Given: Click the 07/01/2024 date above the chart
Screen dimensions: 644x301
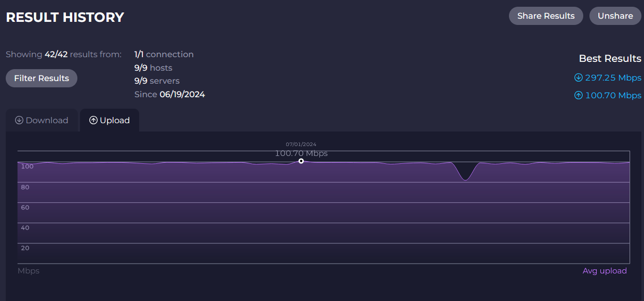Looking at the screenshot, I should pyautogui.click(x=301, y=144).
